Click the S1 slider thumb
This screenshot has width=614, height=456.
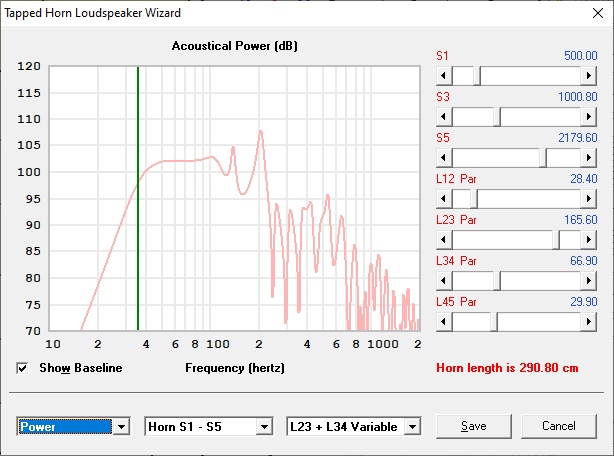(x=477, y=76)
